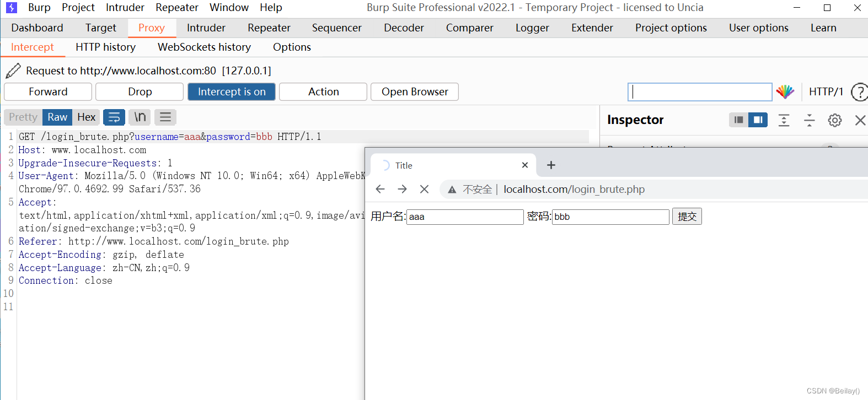The height and width of the screenshot is (400, 868).
Task: Open the Burp menu
Action: [39, 8]
